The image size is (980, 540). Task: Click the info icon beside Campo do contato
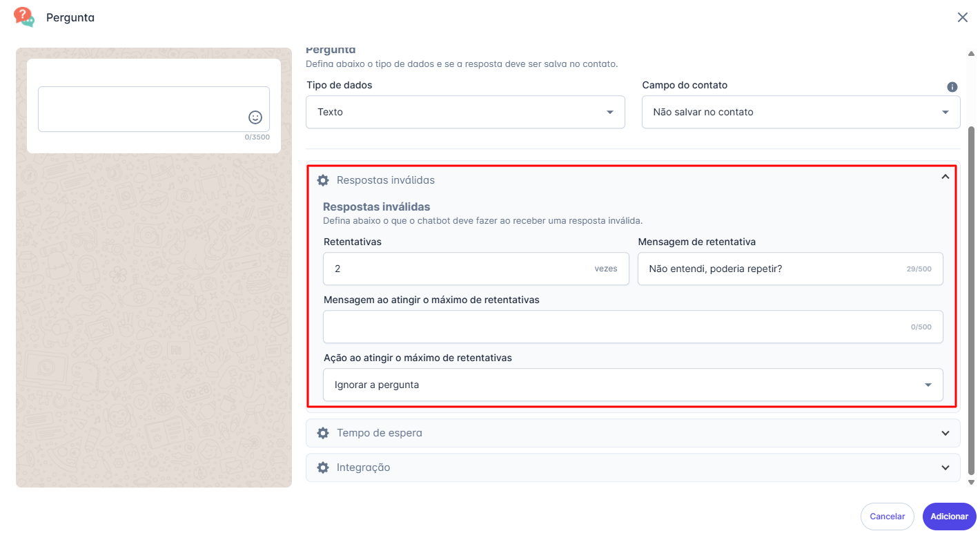point(952,87)
